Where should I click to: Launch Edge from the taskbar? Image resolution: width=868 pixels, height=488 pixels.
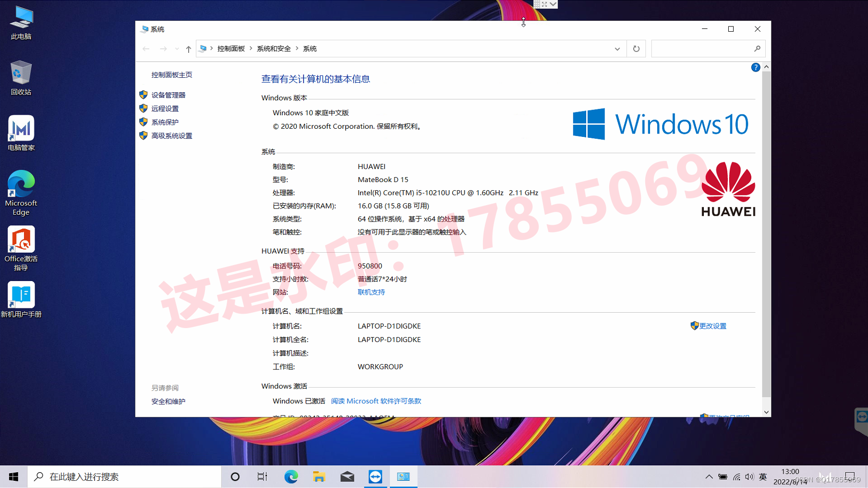pos(291,476)
